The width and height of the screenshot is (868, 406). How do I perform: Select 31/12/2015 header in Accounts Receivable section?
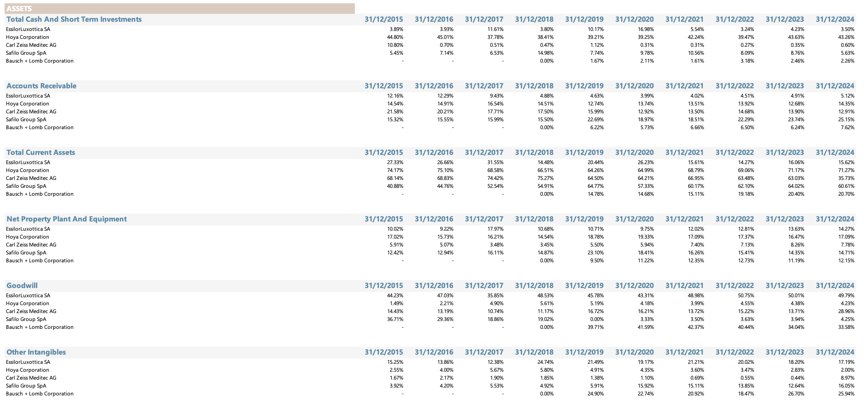click(384, 86)
